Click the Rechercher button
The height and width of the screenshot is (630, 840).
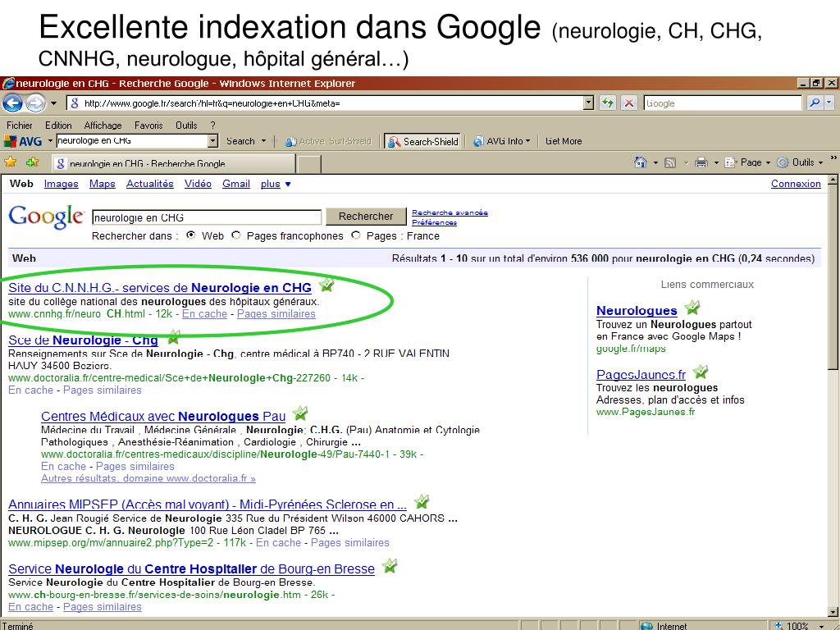(366, 217)
